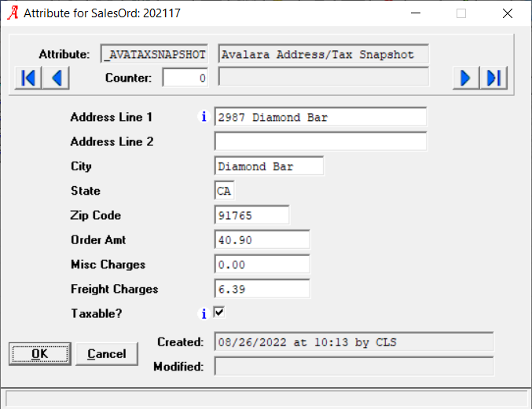532x409 pixels.
Task: Click the Freight Charges field 6.39
Action: pos(262,289)
